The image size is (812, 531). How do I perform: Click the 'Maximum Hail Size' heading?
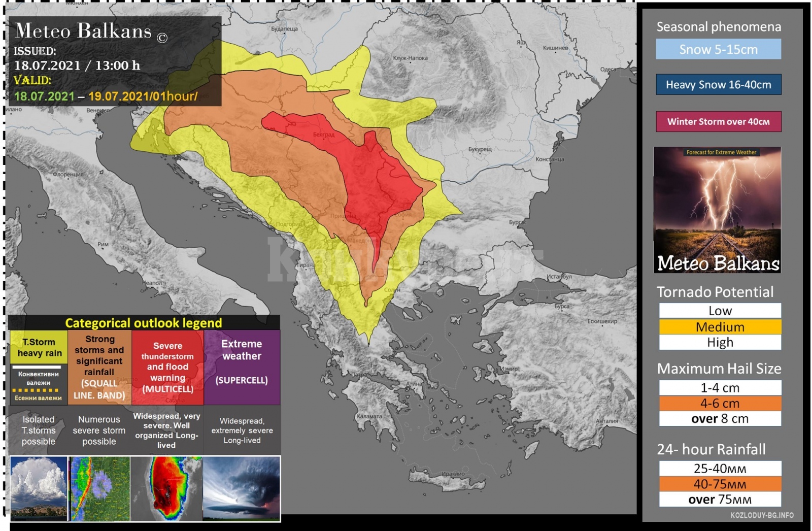pyautogui.click(x=719, y=369)
